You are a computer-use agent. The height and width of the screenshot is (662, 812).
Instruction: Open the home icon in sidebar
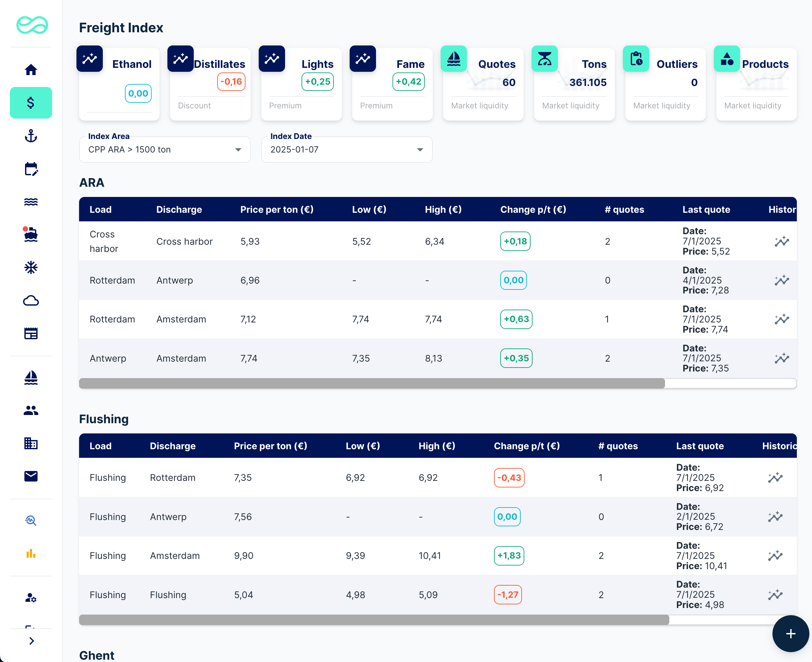coord(31,70)
